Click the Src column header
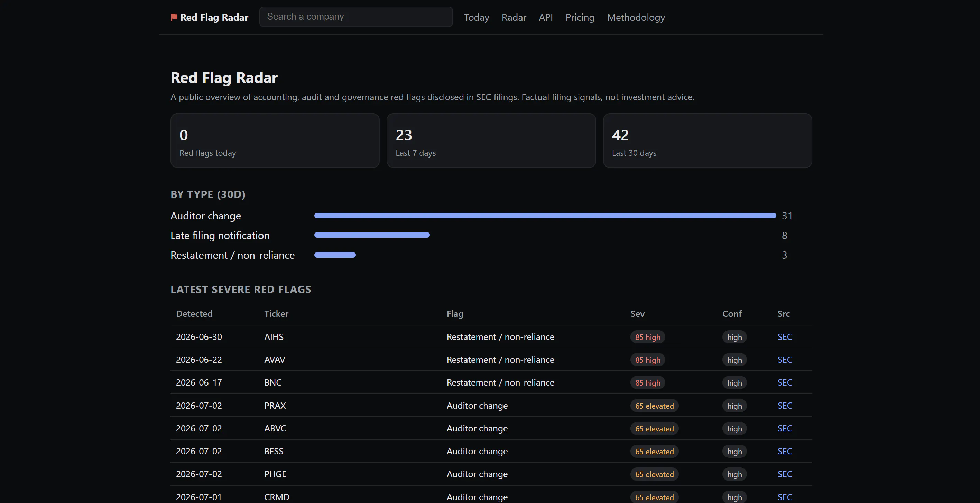Viewport: 980px width, 503px height. (x=783, y=314)
